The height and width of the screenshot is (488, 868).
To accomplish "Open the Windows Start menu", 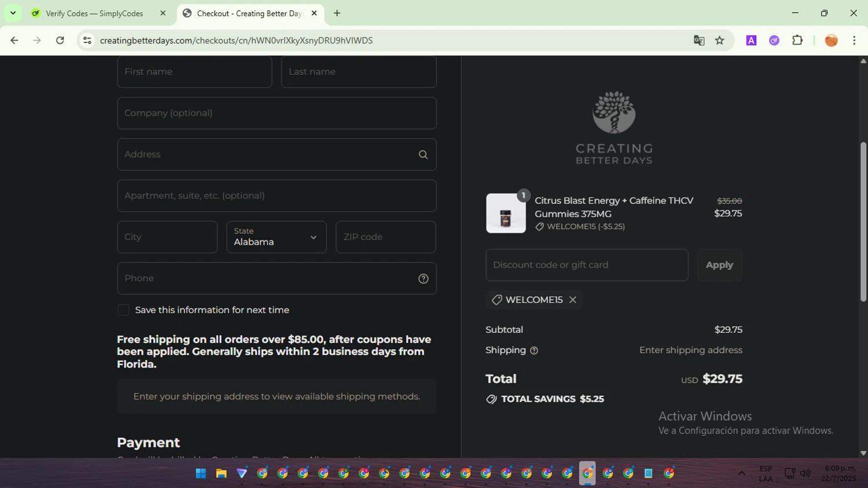I will tap(201, 474).
